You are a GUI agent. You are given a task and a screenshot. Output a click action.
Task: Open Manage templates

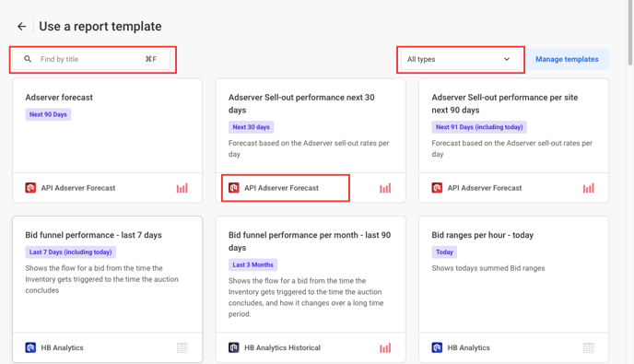click(x=567, y=59)
